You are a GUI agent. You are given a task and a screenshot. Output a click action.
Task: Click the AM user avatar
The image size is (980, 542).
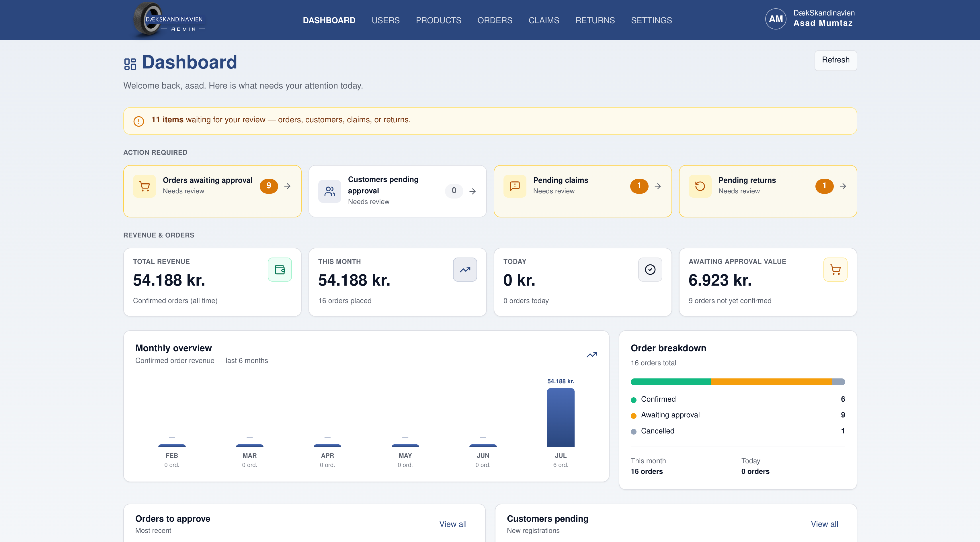click(x=776, y=19)
